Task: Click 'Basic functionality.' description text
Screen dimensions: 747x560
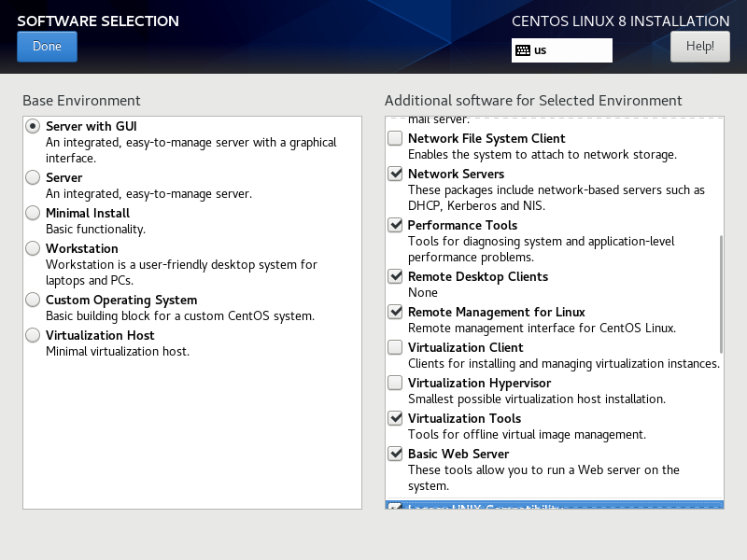Action: (95, 229)
